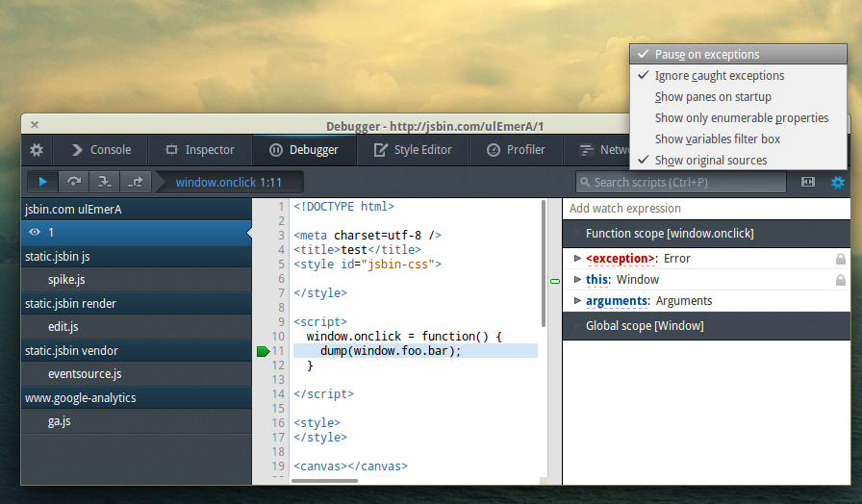
Task: Click the green breakpoint arrow on line 11
Action: (264, 351)
